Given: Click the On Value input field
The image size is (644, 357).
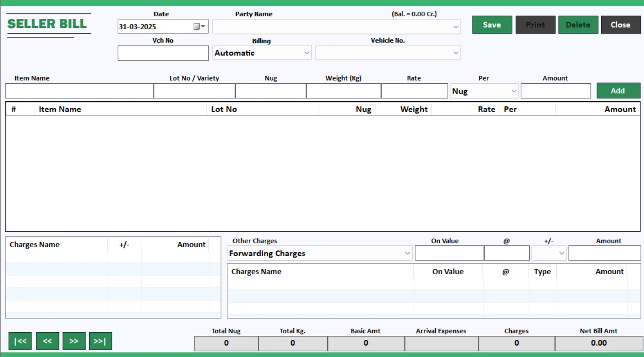Looking at the screenshot, I should [450, 253].
